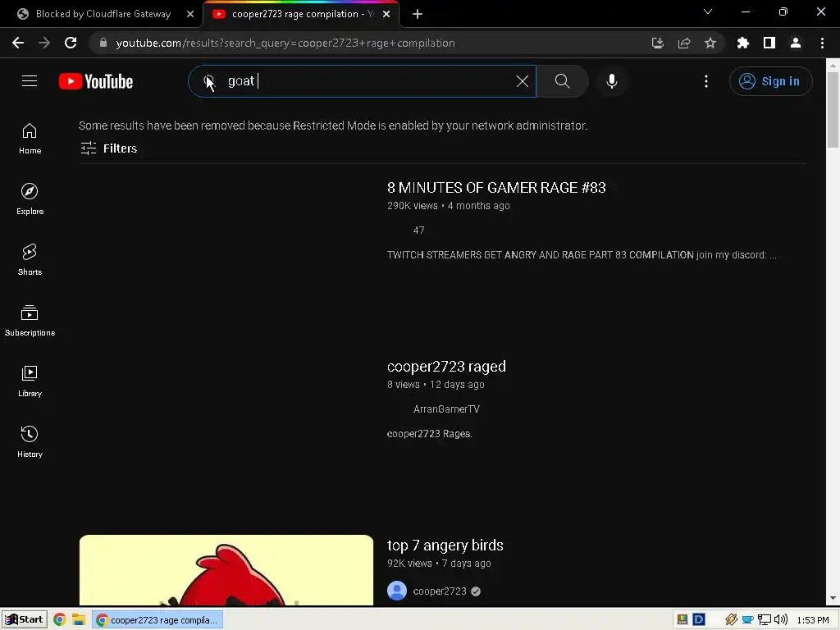This screenshot has height=630, width=840.
Task: Click the network tray icon
Action: tap(765, 620)
